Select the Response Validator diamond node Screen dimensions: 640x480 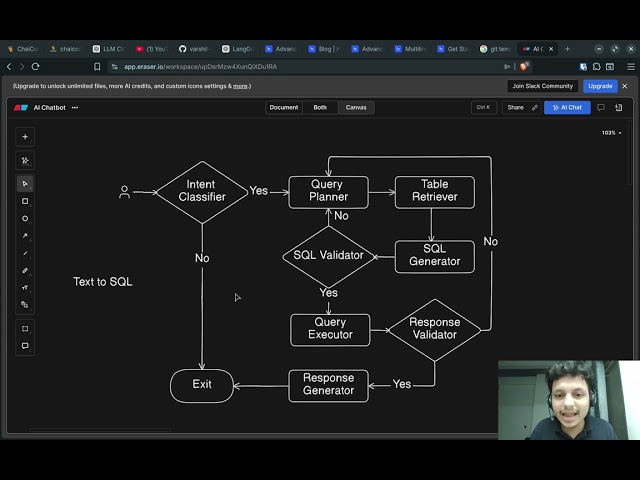pos(435,330)
